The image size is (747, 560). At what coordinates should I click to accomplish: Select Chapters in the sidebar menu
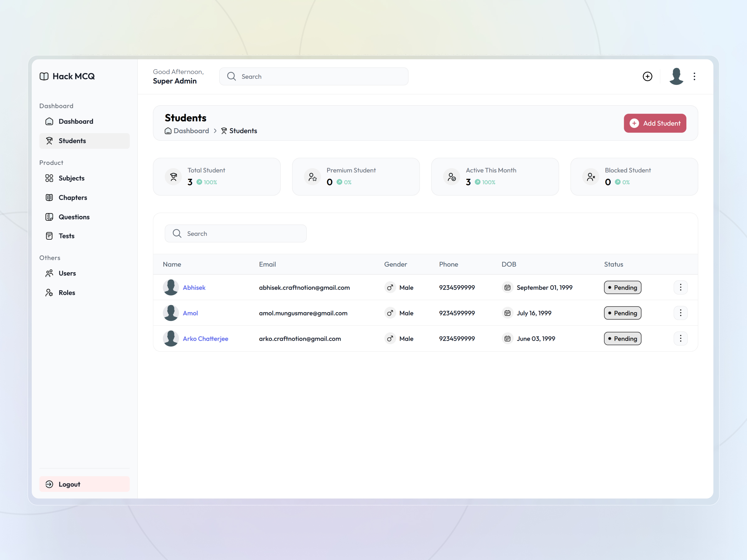[x=73, y=198]
